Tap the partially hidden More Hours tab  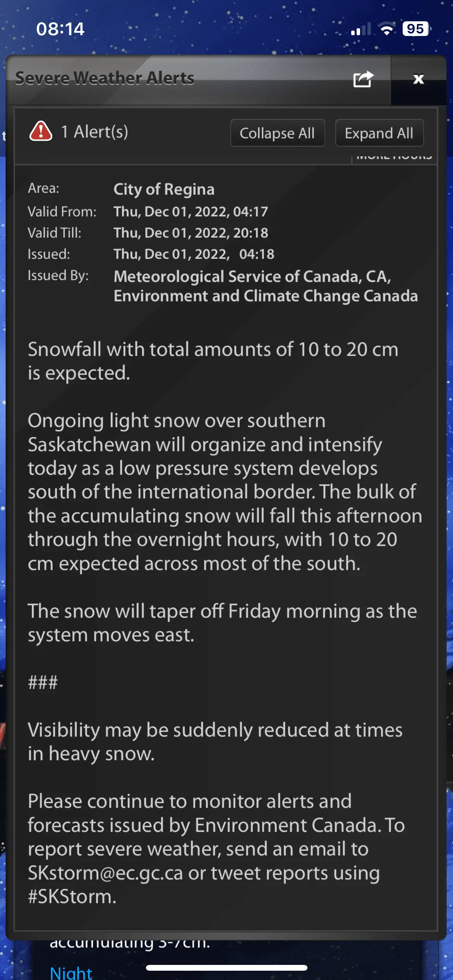click(394, 158)
